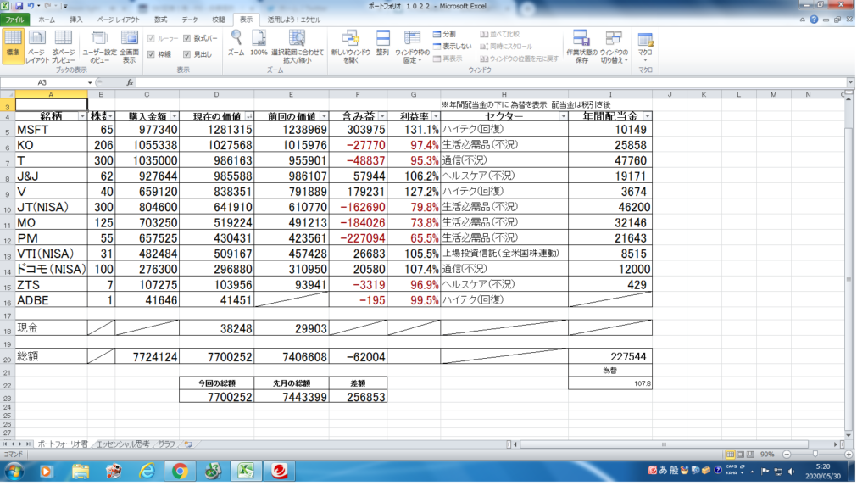Click zoom out minus button in status bar
Screen dimensions: 868x486
787,455
